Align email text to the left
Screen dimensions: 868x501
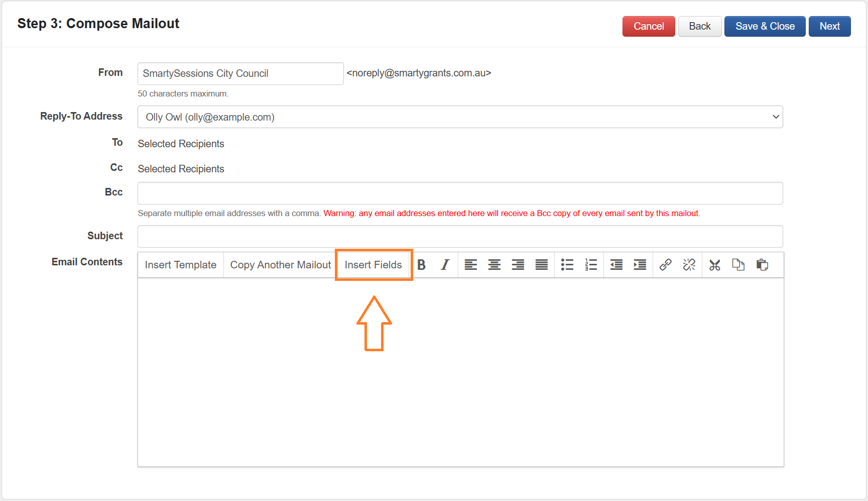(470, 265)
